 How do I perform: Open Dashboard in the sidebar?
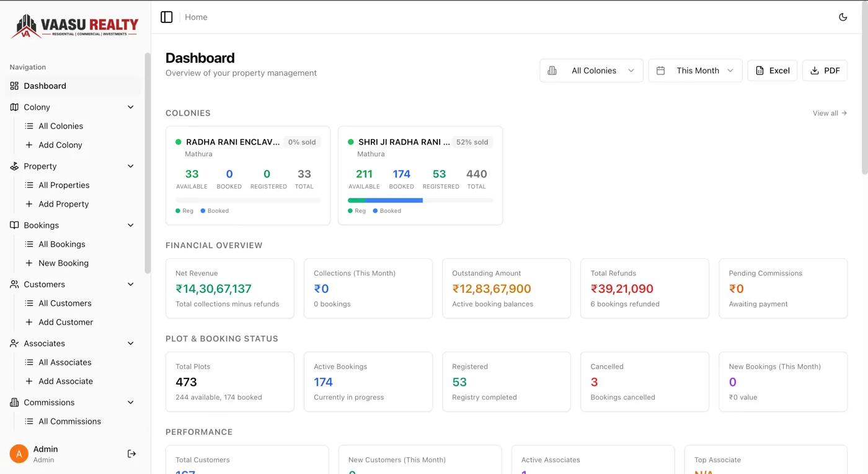[73, 86]
